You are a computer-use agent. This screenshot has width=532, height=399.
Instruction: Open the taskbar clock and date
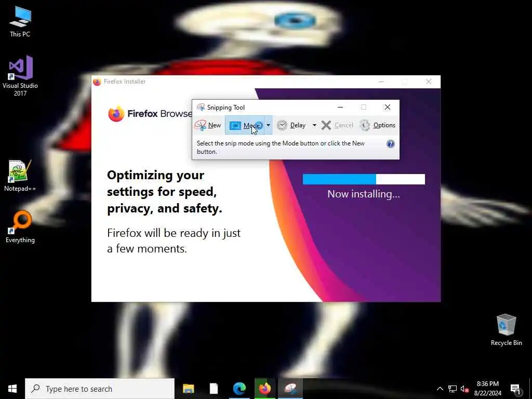[487, 389]
